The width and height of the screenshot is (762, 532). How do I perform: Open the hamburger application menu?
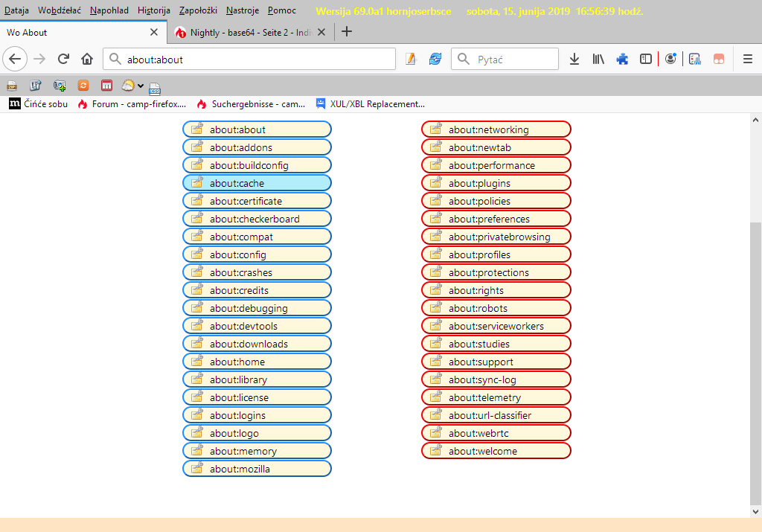(x=748, y=59)
